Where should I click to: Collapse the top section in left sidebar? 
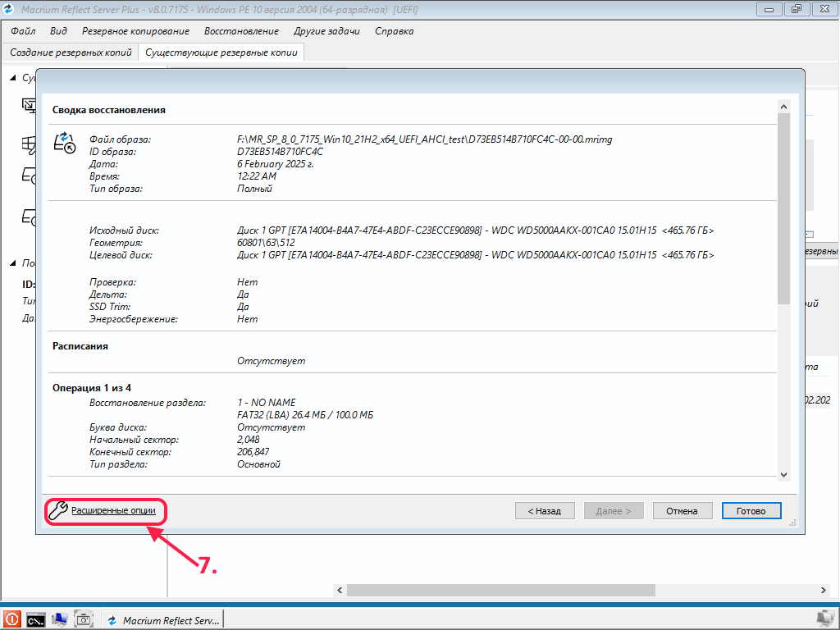[x=13, y=78]
